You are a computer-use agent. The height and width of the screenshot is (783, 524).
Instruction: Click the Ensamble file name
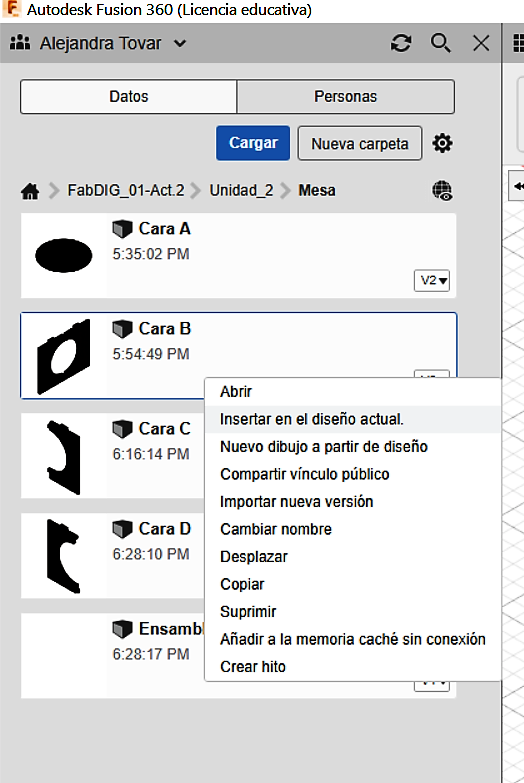pyautogui.click(x=171, y=629)
